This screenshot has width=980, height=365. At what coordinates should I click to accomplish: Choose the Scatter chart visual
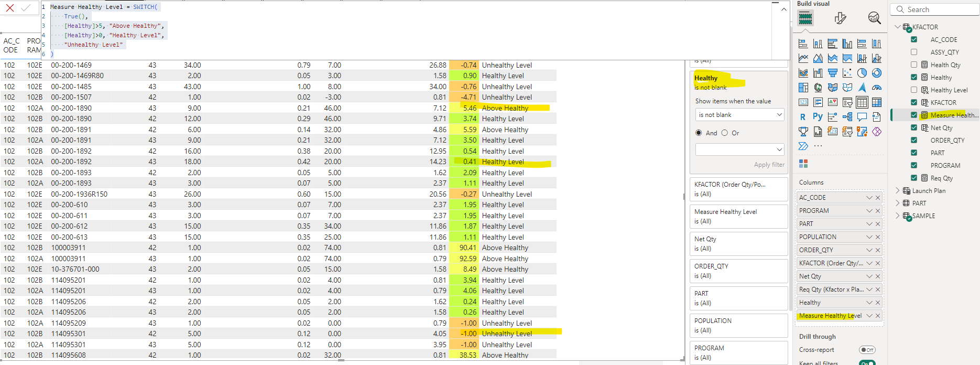click(847, 73)
